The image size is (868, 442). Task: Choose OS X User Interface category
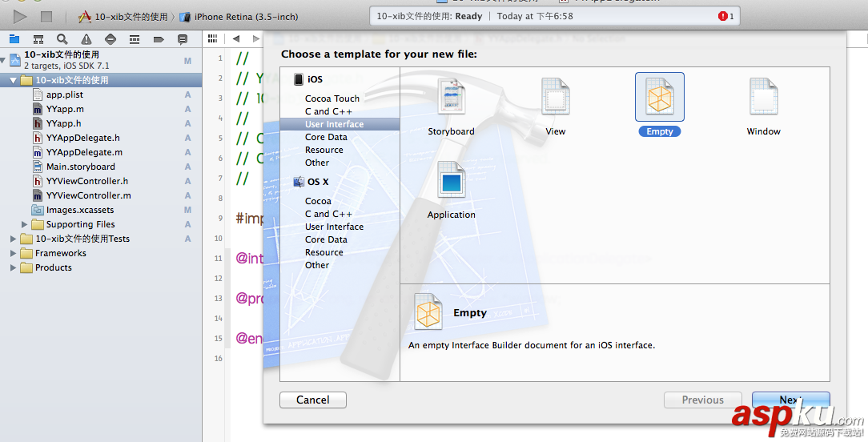(334, 227)
